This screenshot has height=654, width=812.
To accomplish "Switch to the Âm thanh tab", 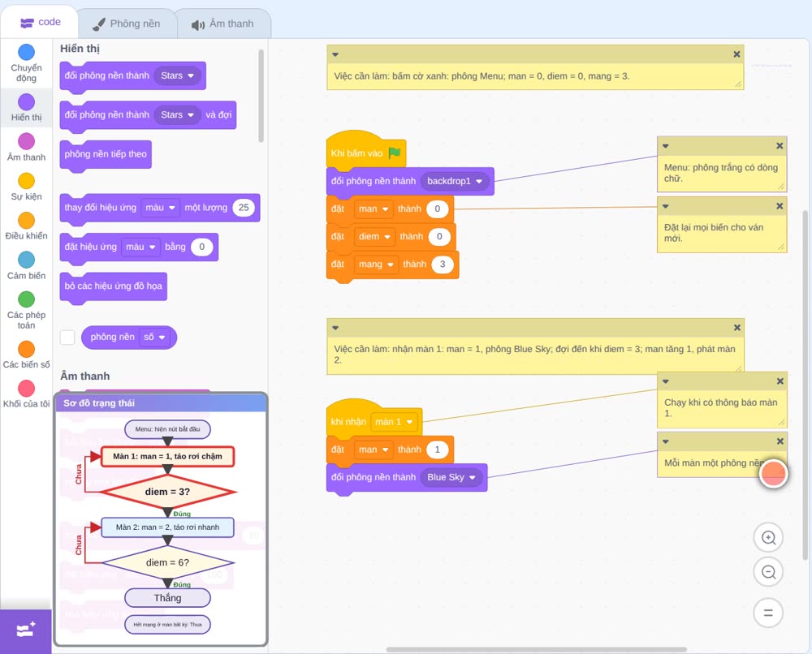I will coord(223,24).
